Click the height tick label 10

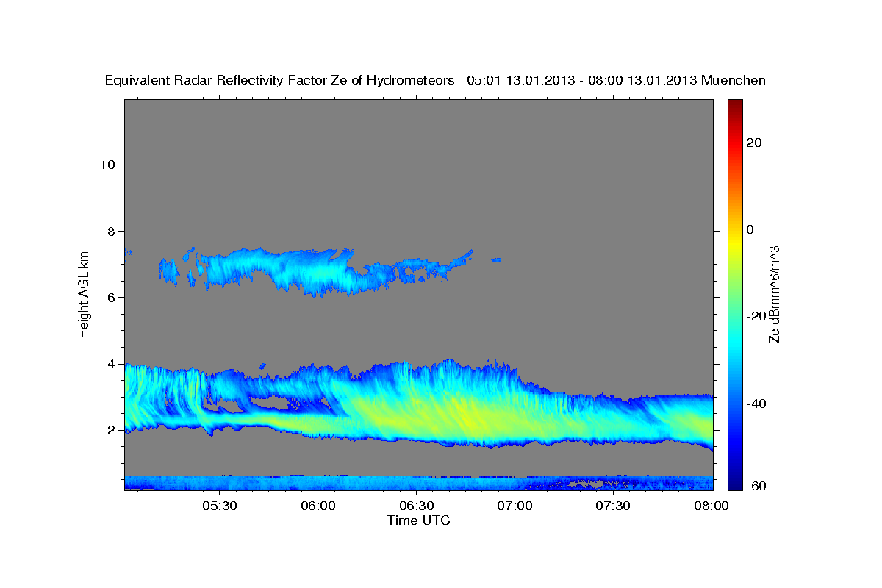point(107,165)
